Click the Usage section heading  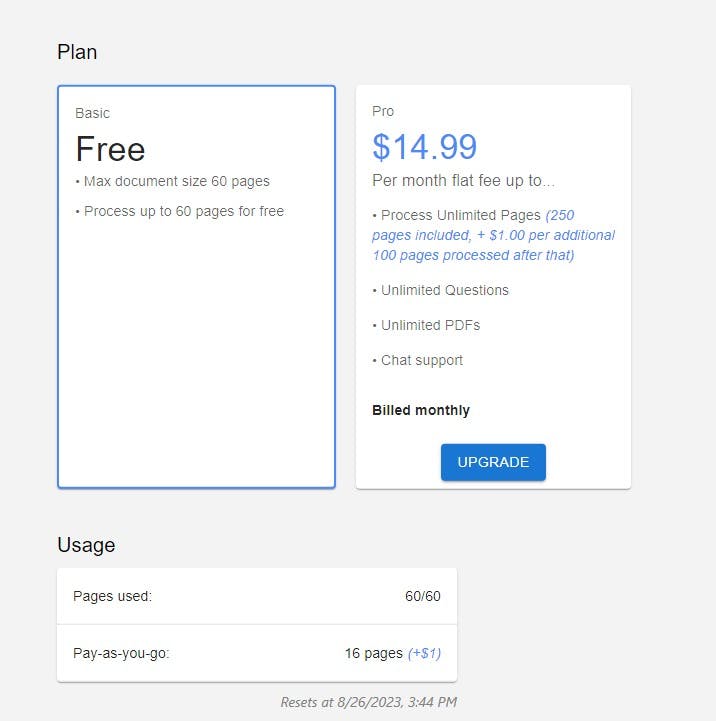86,545
